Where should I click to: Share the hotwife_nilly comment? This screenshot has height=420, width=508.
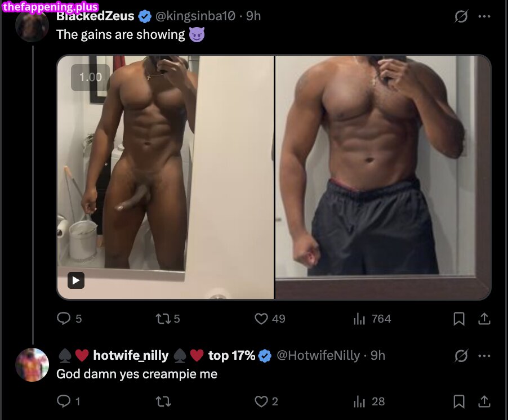pos(484,401)
